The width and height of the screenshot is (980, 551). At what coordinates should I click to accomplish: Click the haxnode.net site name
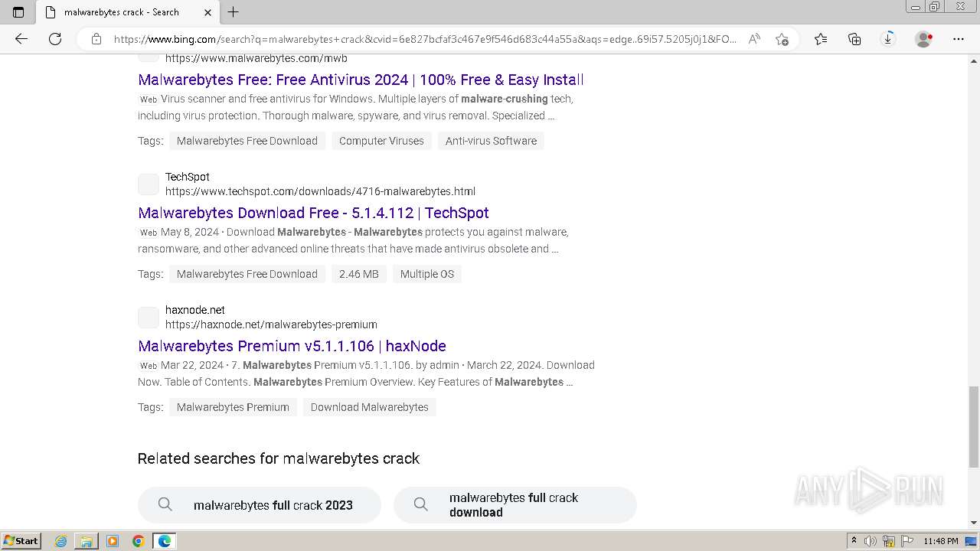[195, 310]
